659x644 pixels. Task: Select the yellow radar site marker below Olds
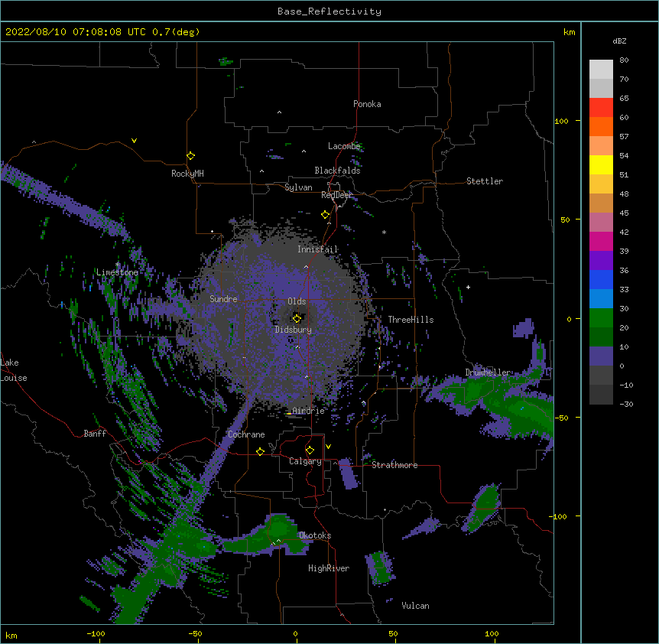click(297, 318)
